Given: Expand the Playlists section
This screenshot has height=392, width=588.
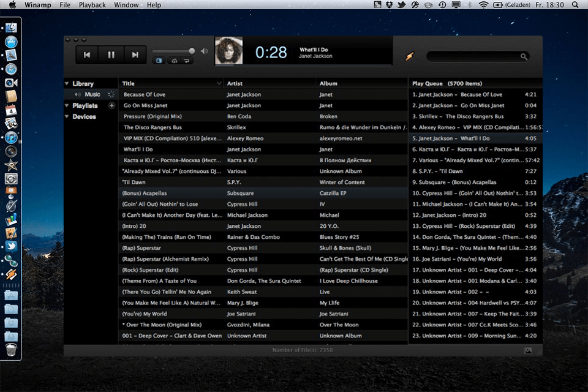Looking at the screenshot, I should point(68,105).
